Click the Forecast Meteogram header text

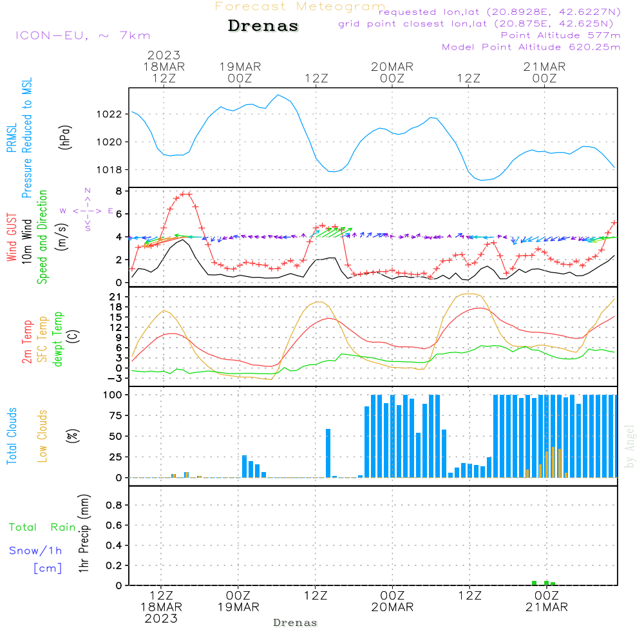pyautogui.click(x=299, y=6)
